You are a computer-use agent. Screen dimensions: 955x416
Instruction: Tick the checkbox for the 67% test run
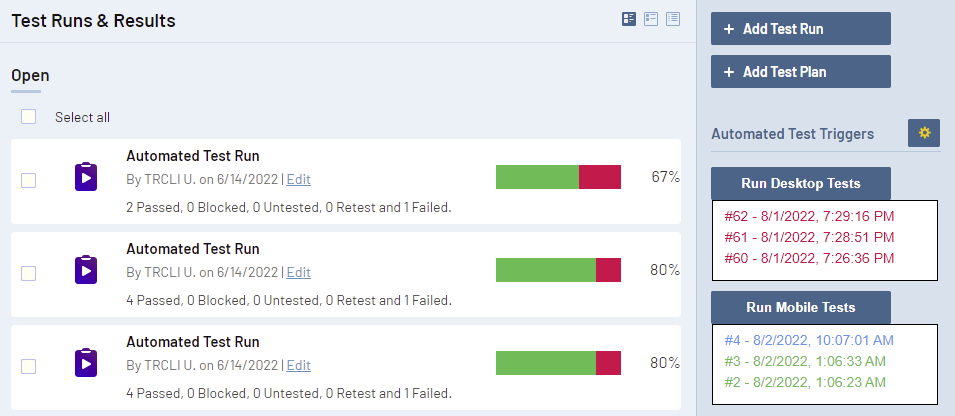click(x=29, y=180)
